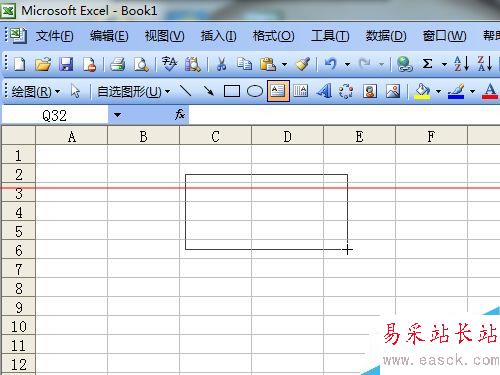Click cell A1
This screenshot has height=375, width=500.
[x=71, y=155]
